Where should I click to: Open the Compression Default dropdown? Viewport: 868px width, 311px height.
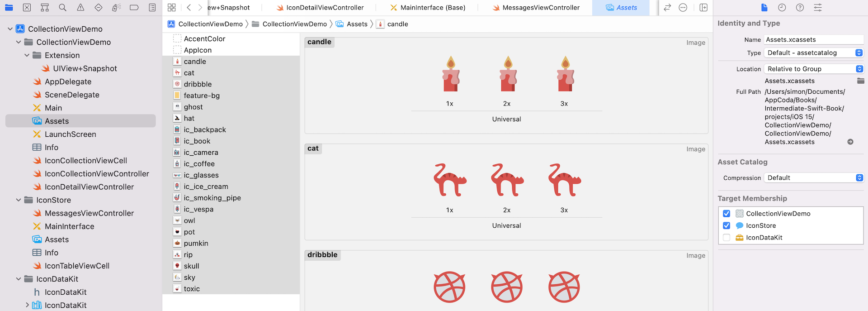814,178
